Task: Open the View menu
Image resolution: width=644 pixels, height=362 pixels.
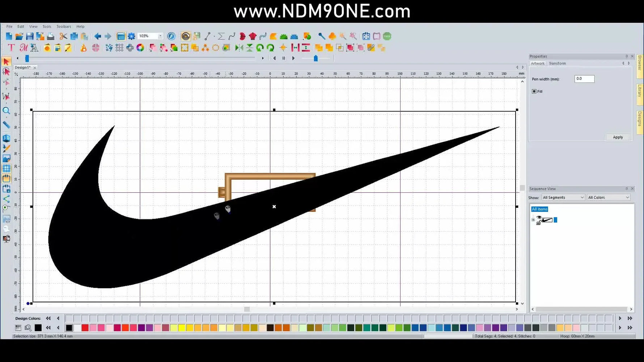Action: [x=33, y=26]
